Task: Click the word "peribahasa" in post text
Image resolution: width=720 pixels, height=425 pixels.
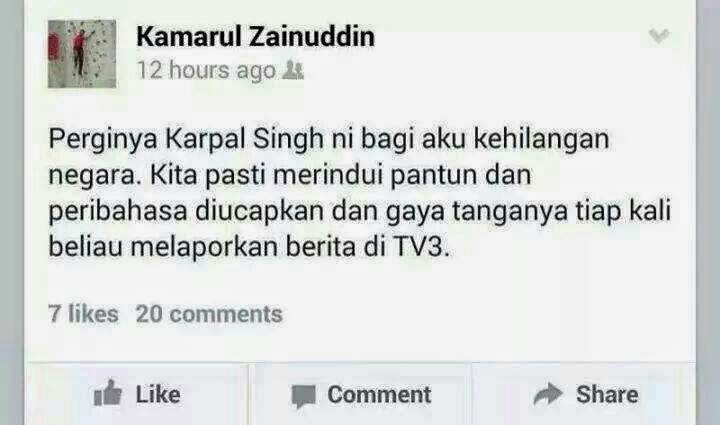Action: tap(118, 212)
